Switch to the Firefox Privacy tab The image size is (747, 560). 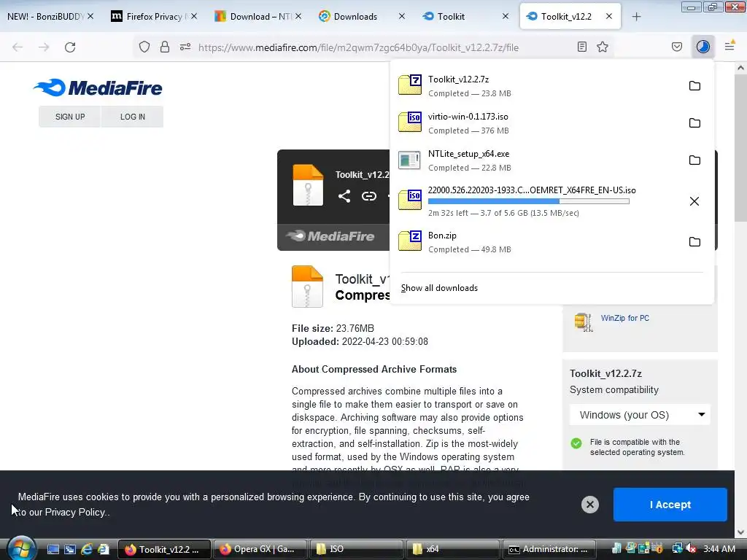click(x=154, y=16)
